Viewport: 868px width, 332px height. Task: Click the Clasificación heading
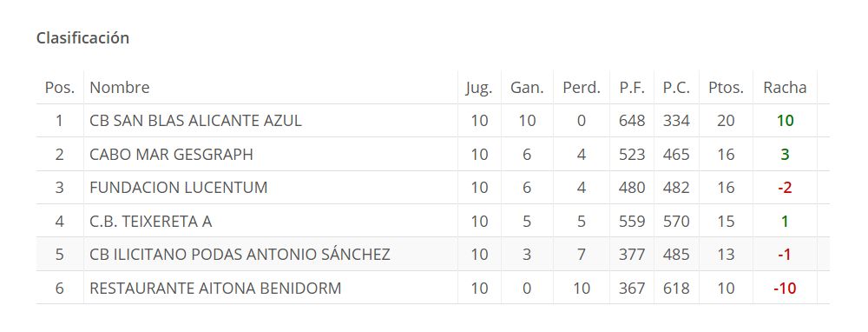click(83, 38)
